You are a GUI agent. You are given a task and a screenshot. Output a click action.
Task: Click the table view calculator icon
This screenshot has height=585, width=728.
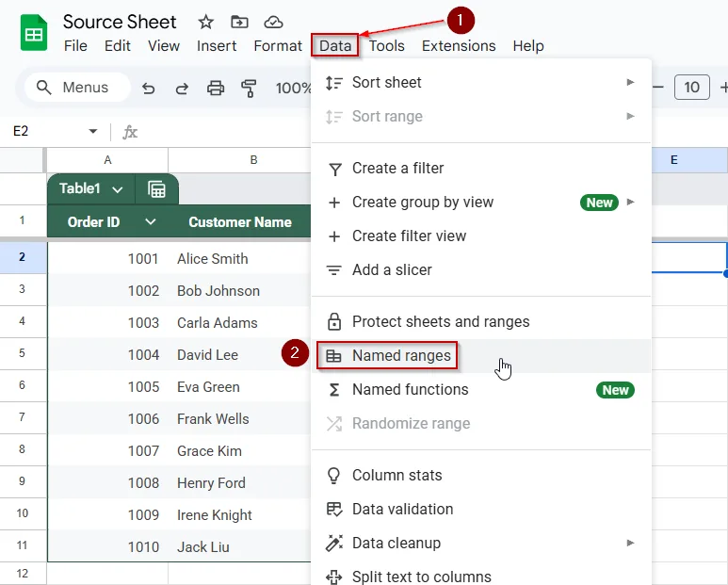click(156, 189)
